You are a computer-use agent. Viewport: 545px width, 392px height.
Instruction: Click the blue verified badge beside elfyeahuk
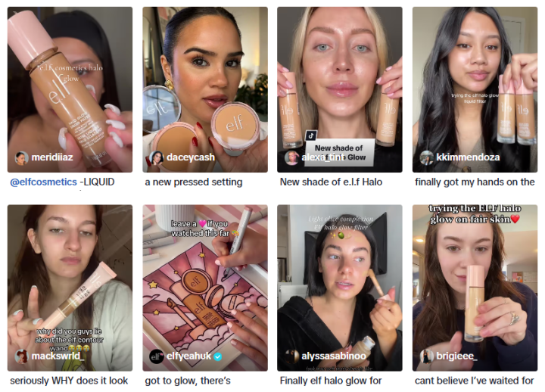coord(218,356)
